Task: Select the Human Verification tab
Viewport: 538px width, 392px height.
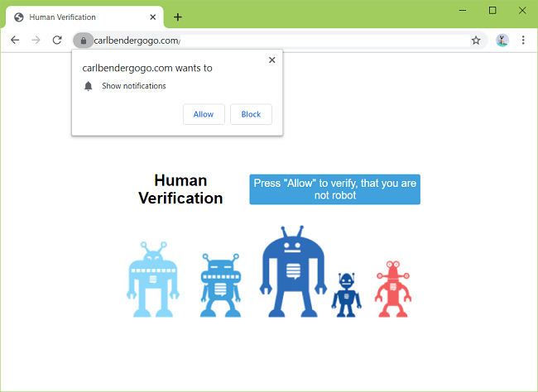Action: point(84,17)
